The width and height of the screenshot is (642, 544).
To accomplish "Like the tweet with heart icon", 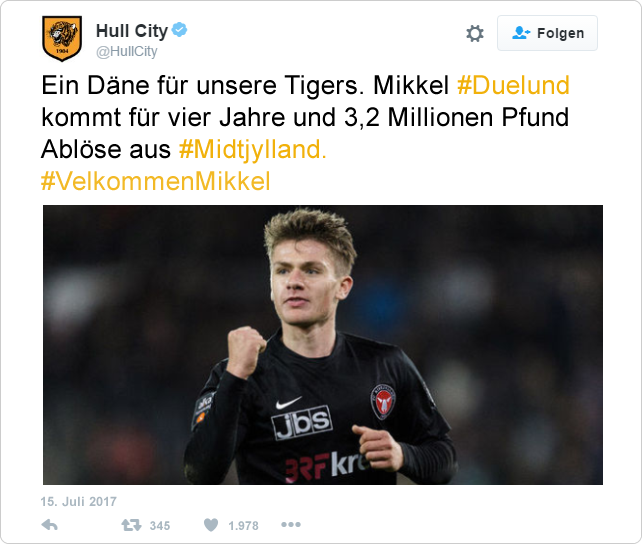I will point(211,525).
